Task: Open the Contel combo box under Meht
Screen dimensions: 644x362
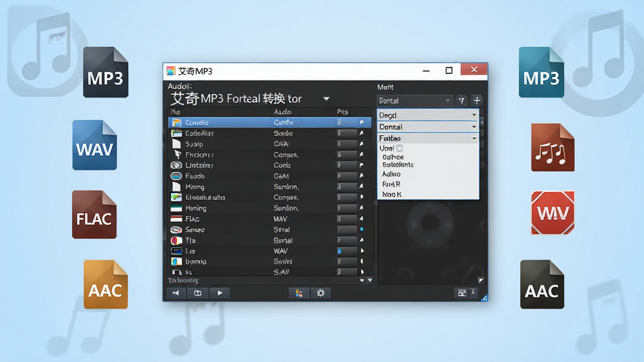Action: [414, 101]
